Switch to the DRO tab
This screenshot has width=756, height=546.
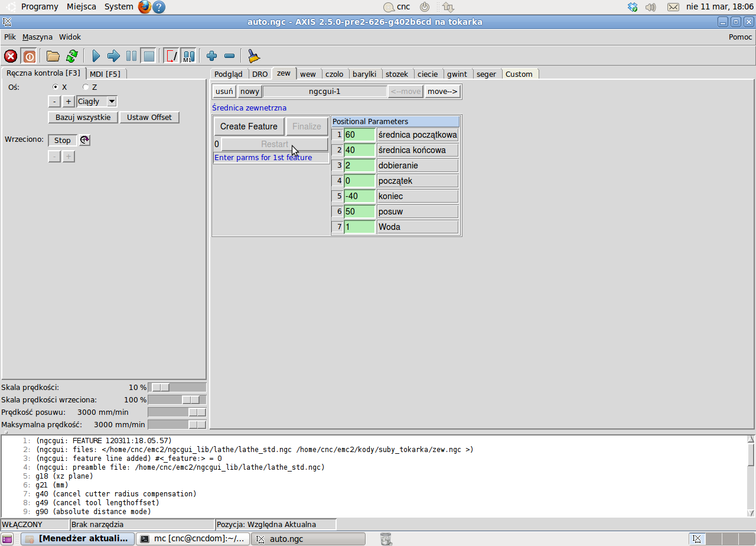[x=260, y=74]
